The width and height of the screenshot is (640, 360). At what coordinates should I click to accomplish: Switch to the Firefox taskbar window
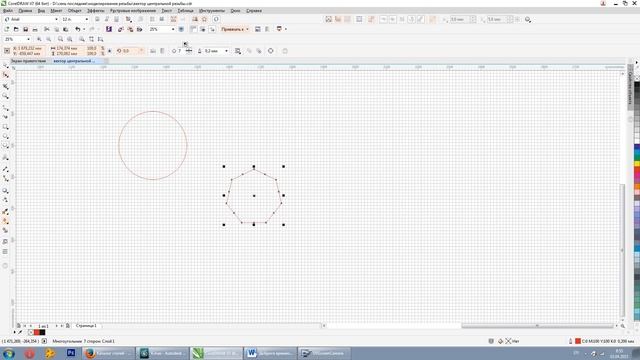pyautogui.click(x=109, y=353)
